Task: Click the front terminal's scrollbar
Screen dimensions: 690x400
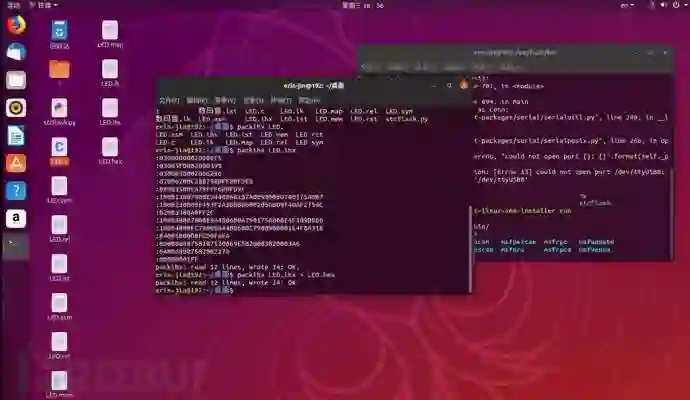Action: [470, 249]
